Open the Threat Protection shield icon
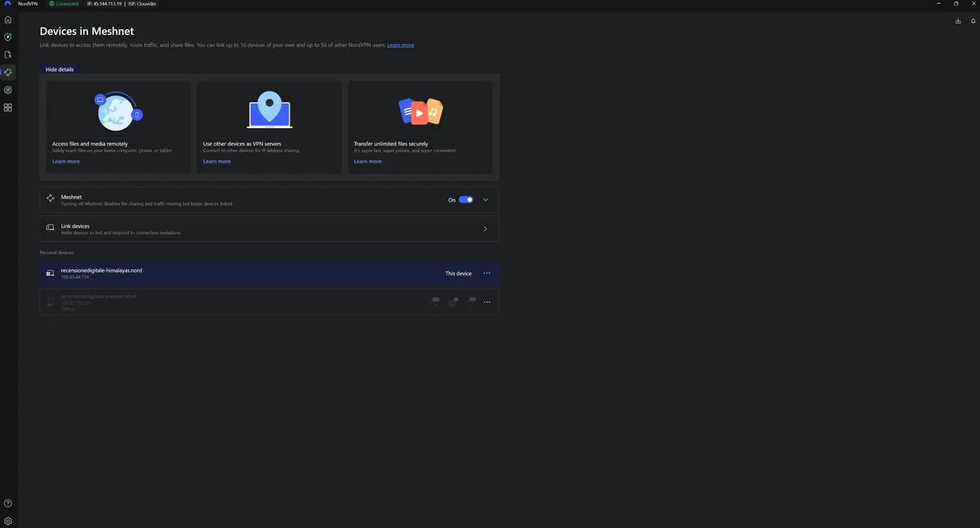This screenshot has width=980, height=528. pyautogui.click(x=8, y=37)
